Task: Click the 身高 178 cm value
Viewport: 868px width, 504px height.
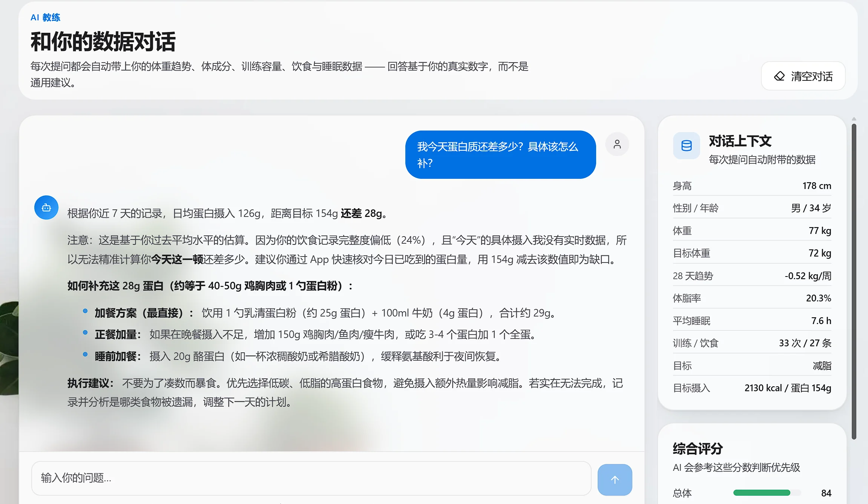Action: [817, 186]
